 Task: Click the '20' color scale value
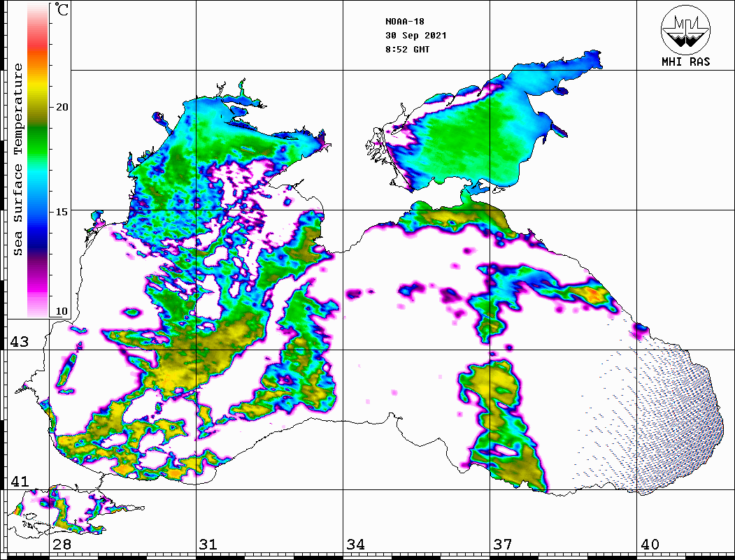point(62,107)
